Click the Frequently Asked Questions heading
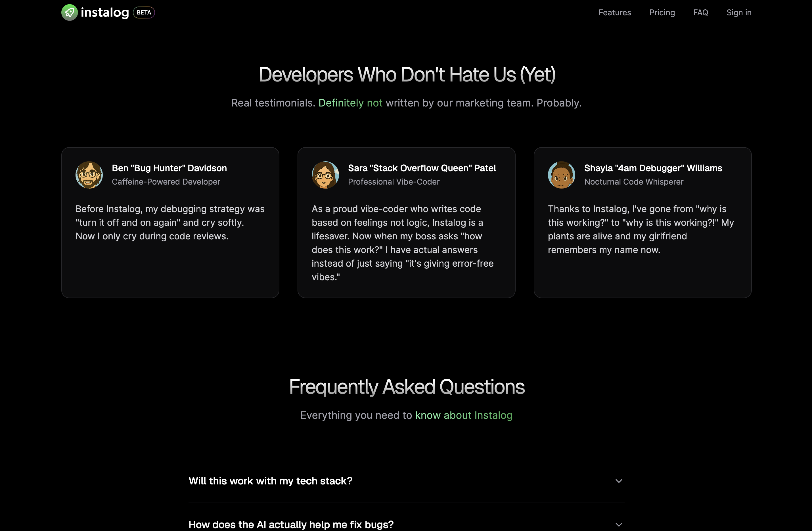This screenshot has width=812, height=531. [x=406, y=387]
